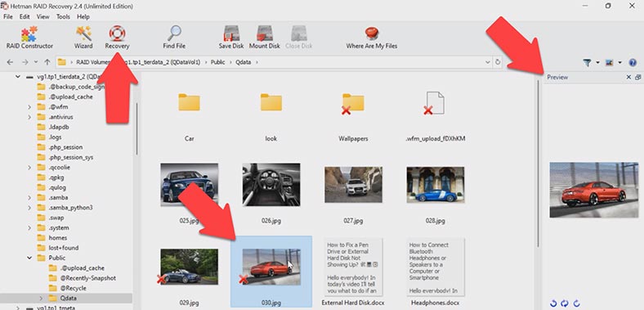The image size is (644, 310).
Task: Click the Mount Disk icon
Action: point(265,34)
